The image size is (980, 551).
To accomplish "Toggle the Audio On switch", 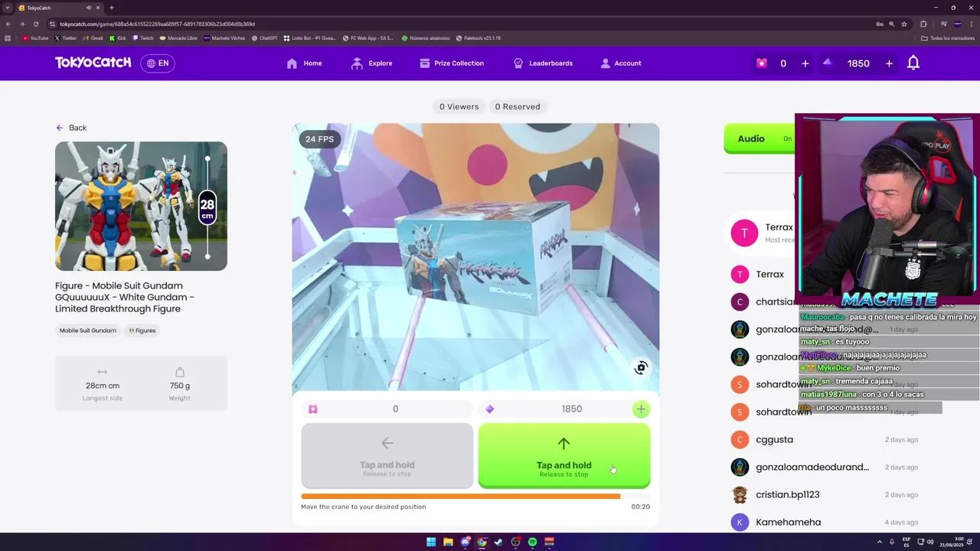I will tap(759, 139).
